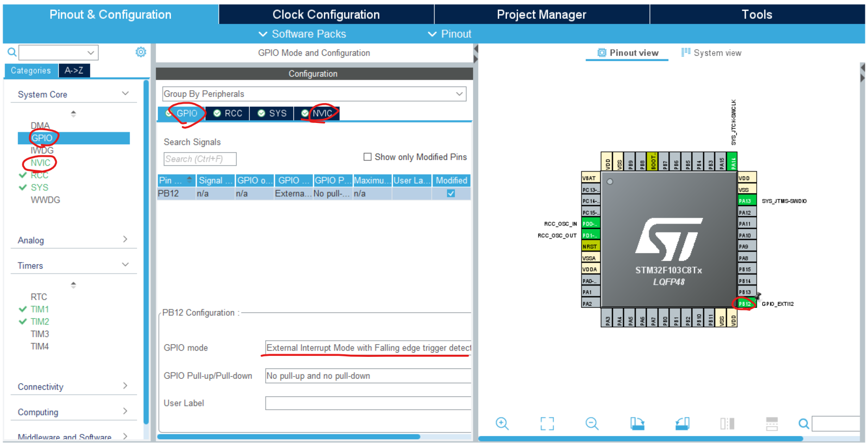
Task: Switch to Clock Configuration tab
Action: tap(326, 15)
